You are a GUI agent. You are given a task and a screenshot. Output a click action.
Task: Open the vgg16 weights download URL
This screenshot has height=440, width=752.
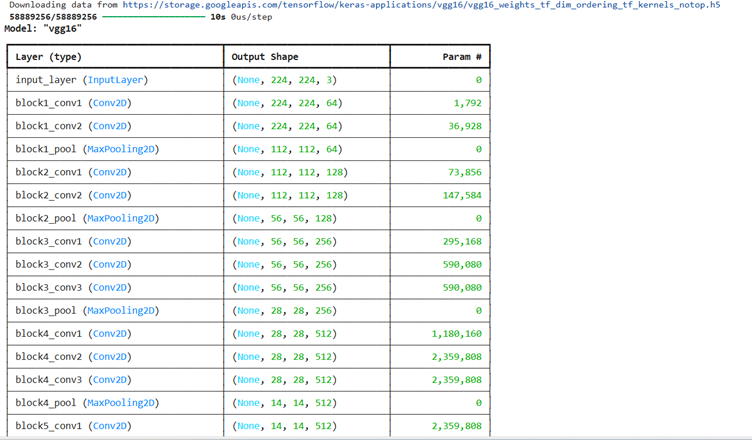[420, 5]
